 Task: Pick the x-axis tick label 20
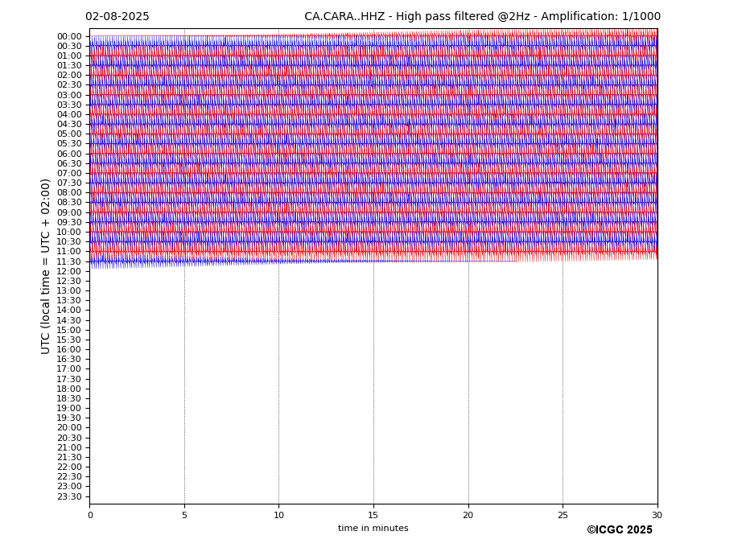[x=468, y=515]
